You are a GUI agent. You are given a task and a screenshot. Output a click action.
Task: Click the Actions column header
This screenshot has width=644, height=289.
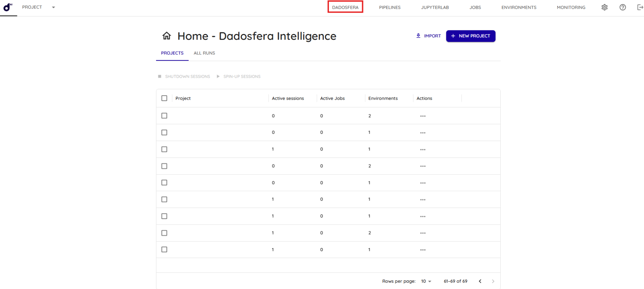[424, 98]
